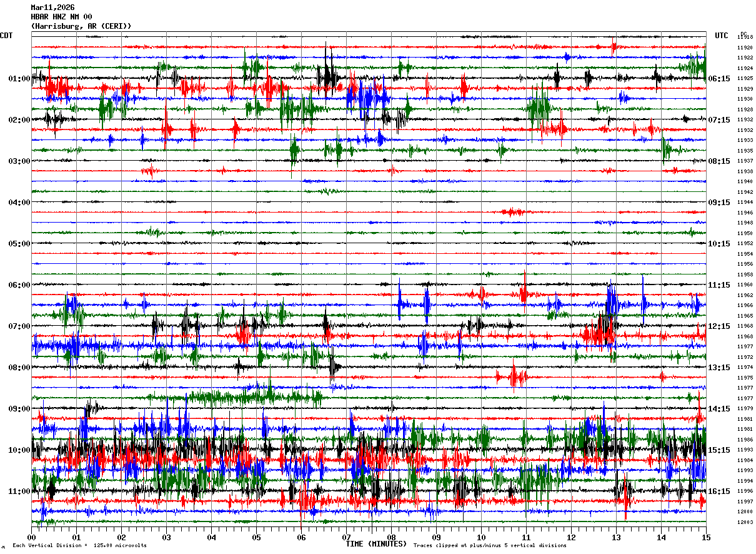Click the DC value 11986

pos(745,440)
